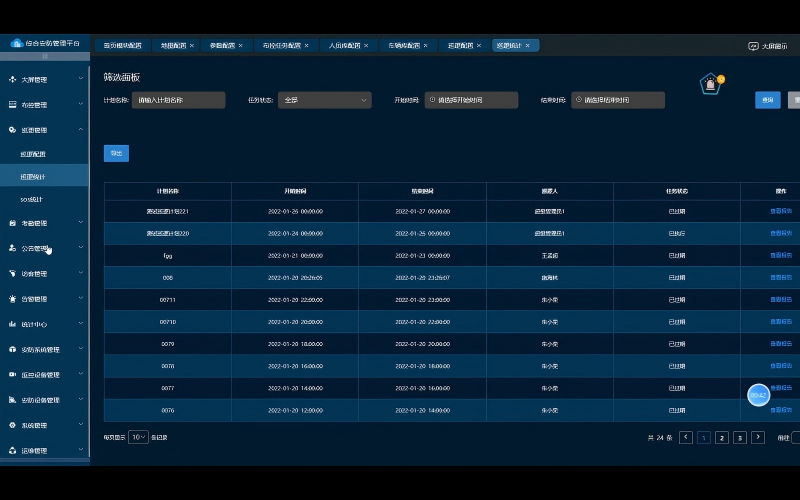Click the round blue 00:42 floating timer
Screen dimensions: 800x500
[x=759, y=395]
